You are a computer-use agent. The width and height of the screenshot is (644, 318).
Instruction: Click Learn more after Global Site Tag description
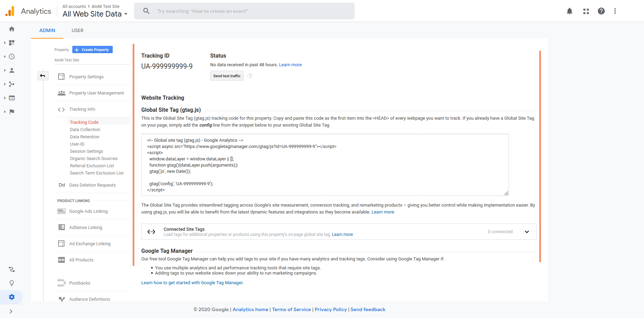point(383,212)
